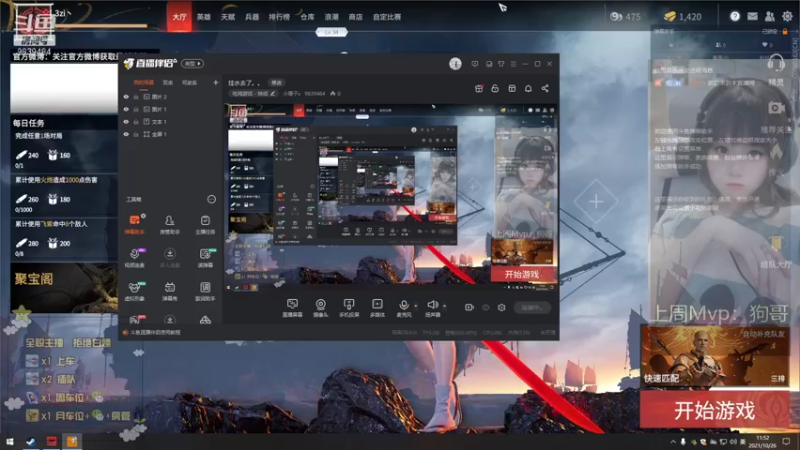This screenshot has height=450, width=800.
Task: Open the hamburger menu in the 直播伴侣 title bar
Action: pos(513,64)
